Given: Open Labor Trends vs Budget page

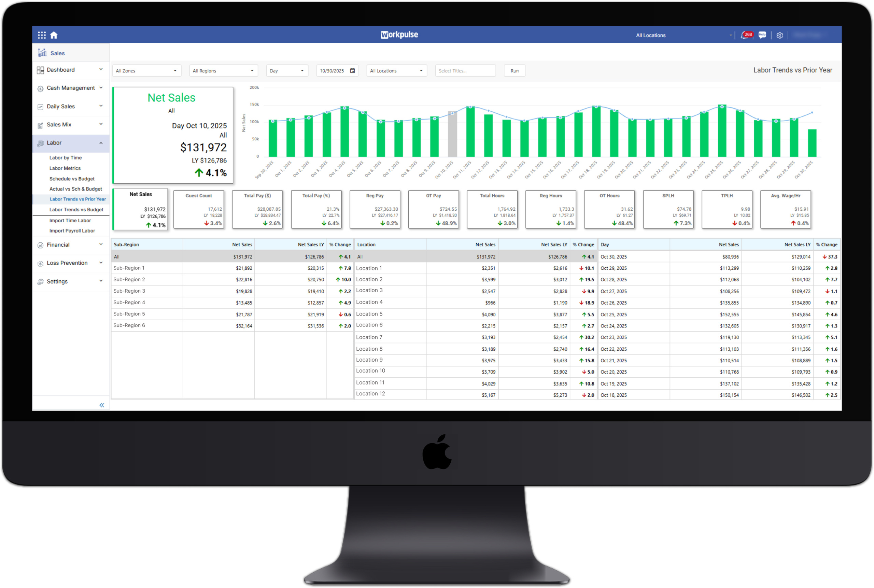Looking at the screenshot, I should [76, 210].
